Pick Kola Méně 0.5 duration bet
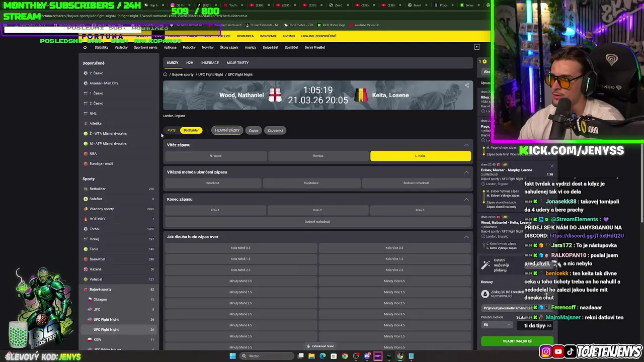644x362 pixels. coord(240,248)
